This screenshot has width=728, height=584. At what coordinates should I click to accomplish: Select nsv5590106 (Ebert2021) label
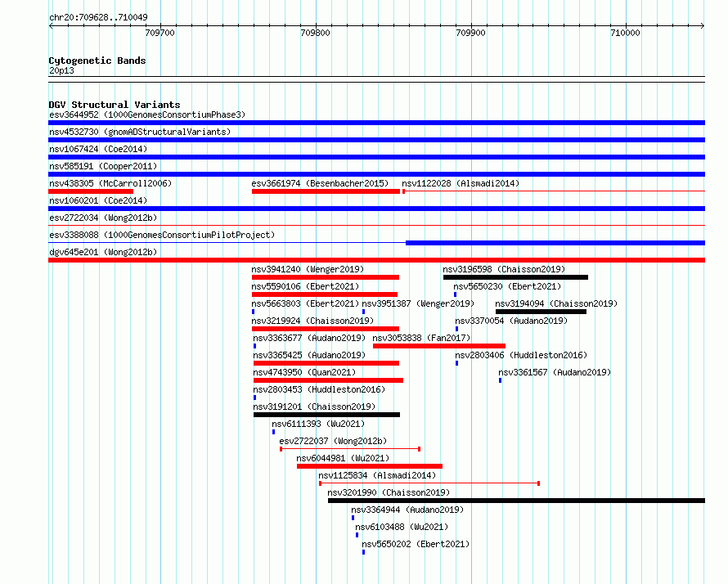tap(305, 286)
